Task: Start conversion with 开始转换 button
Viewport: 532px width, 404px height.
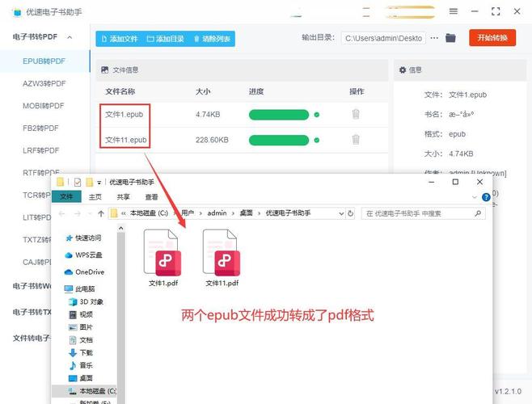Action: point(492,38)
